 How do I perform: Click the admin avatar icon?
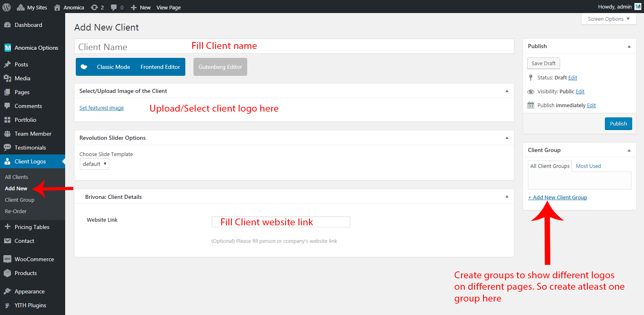[638, 7]
